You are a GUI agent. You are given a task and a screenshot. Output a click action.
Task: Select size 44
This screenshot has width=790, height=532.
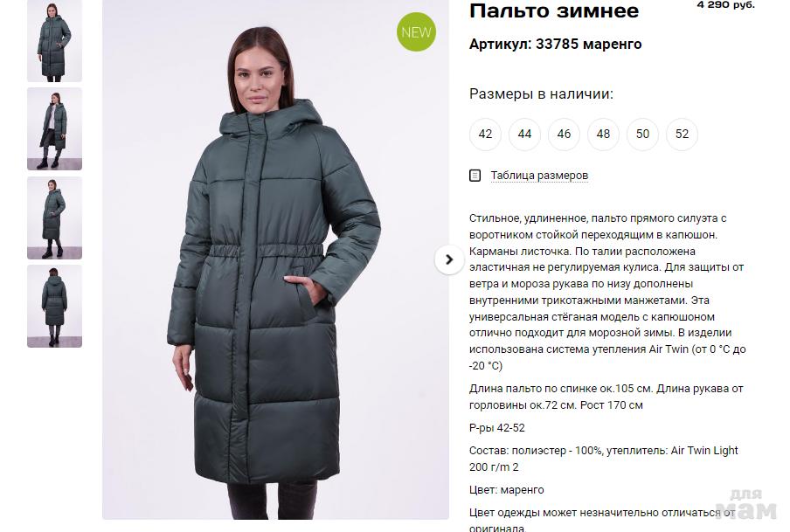tap(524, 134)
